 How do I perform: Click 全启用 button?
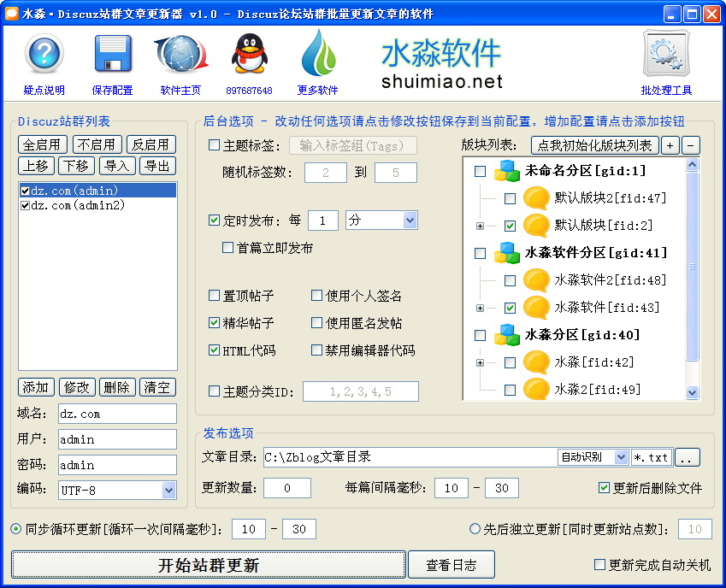tap(43, 144)
